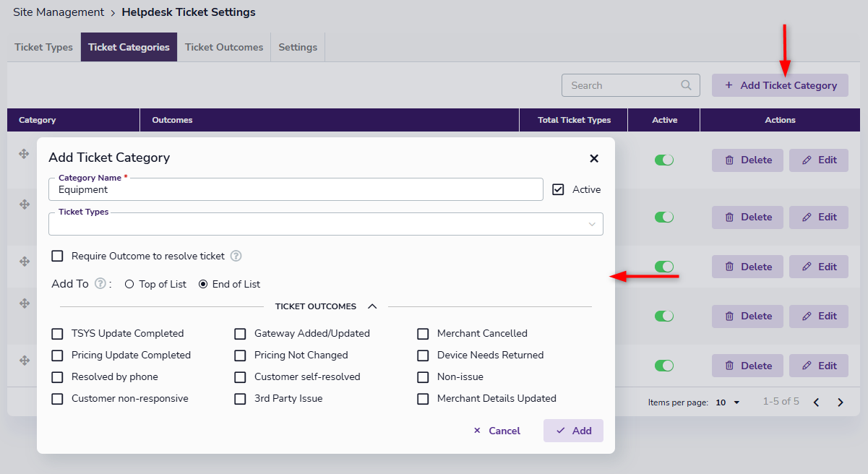The image size is (868, 474).
Task: Check Merchant Cancelled outcome
Action: point(423,334)
